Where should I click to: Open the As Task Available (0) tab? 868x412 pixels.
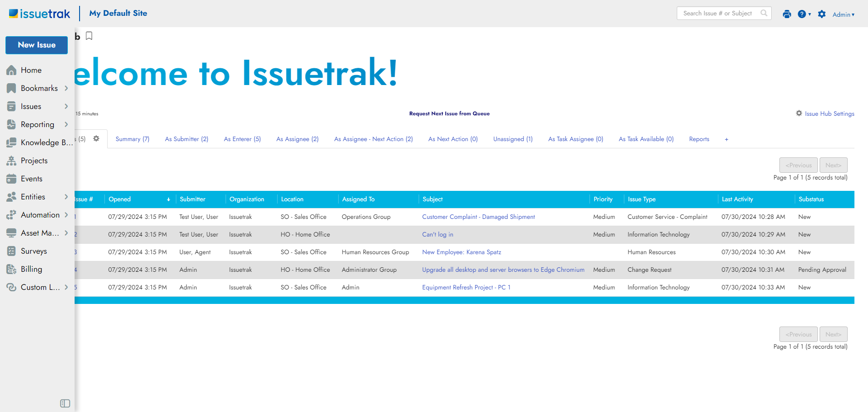click(646, 139)
